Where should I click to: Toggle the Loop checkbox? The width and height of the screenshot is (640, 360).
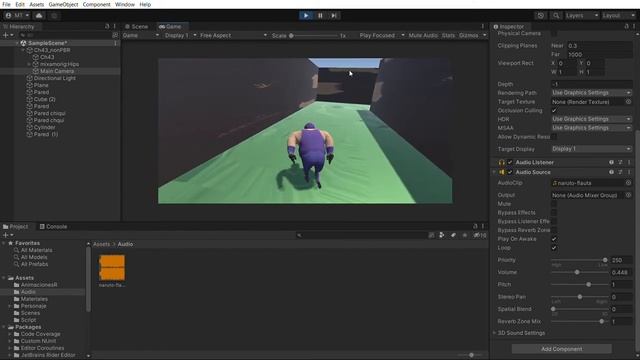(554, 248)
